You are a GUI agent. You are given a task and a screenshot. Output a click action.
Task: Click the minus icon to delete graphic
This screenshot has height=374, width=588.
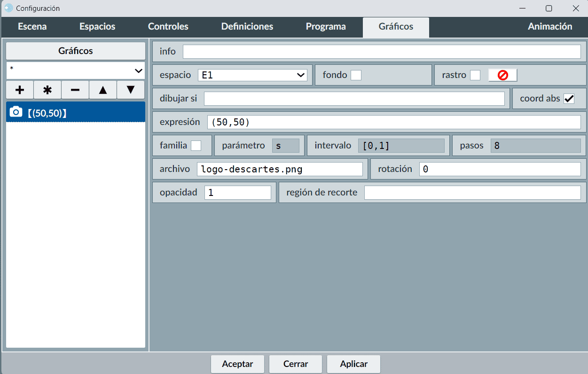tap(75, 89)
